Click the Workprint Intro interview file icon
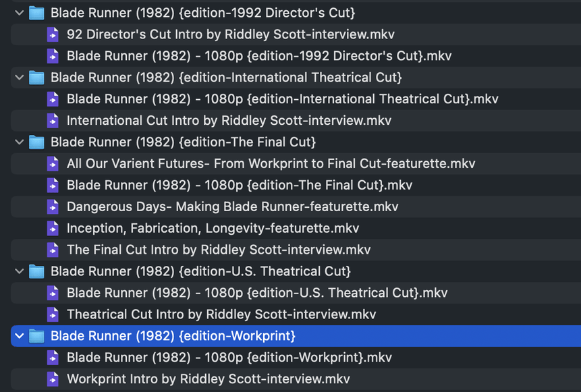This screenshot has width=581, height=392. pyautogui.click(x=53, y=379)
